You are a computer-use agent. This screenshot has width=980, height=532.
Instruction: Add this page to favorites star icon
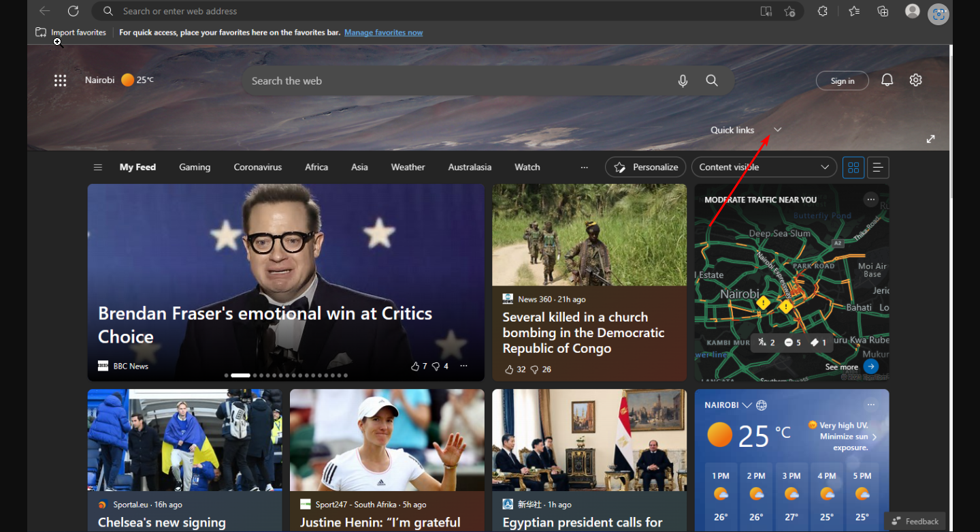pos(789,11)
